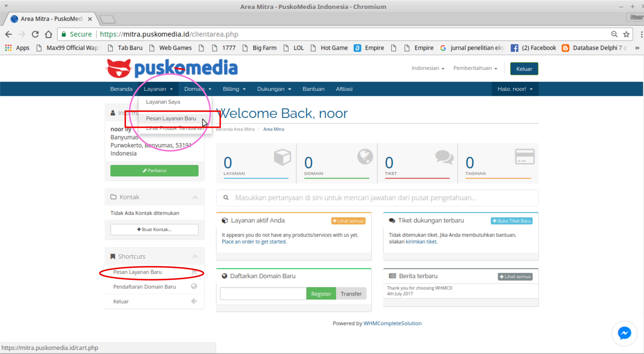This screenshot has height=354, width=644.
Task: Click Keluar in Shortcuts list
Action: (x=154, y=302)
